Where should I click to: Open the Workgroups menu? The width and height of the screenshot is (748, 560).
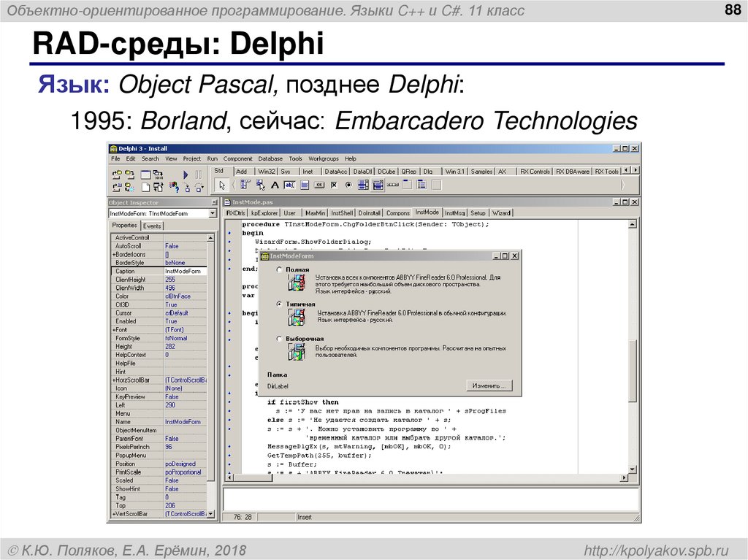[x=324, y=159]
